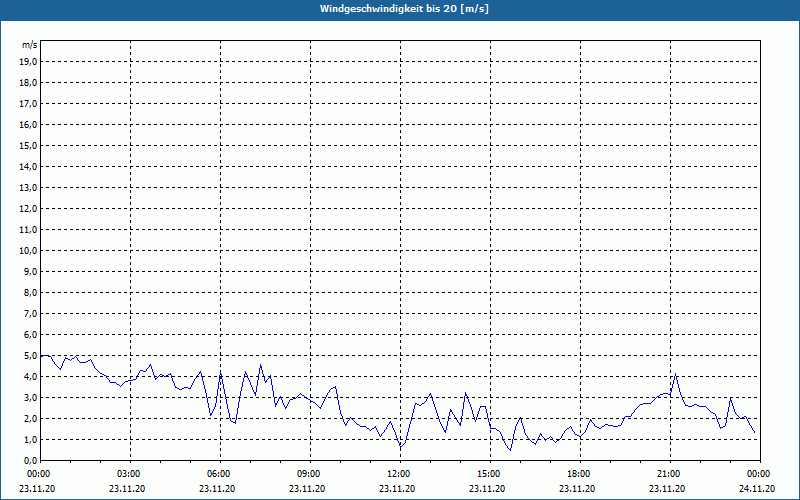Image resolution: width=800 pixels, height=500 pixels.
Task: Click the wind speed dip before 16:00
Action: (x=510, y=450)
